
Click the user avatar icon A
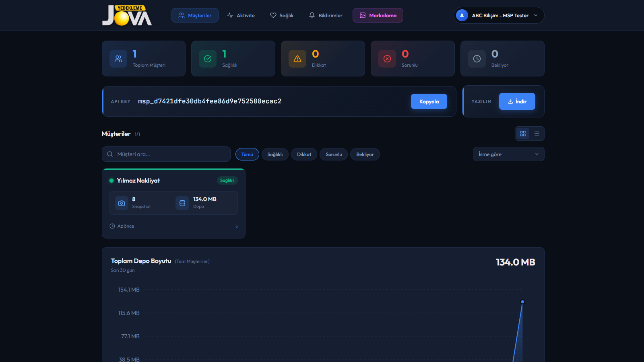pos(462,15)
